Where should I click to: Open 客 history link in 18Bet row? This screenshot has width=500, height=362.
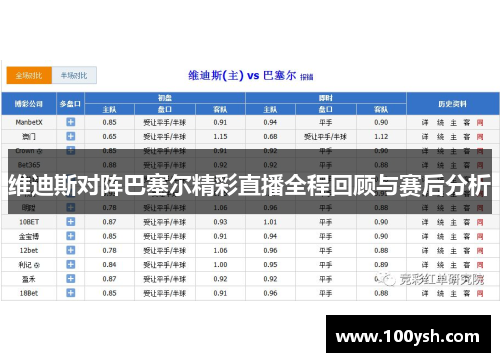point(467,293)
